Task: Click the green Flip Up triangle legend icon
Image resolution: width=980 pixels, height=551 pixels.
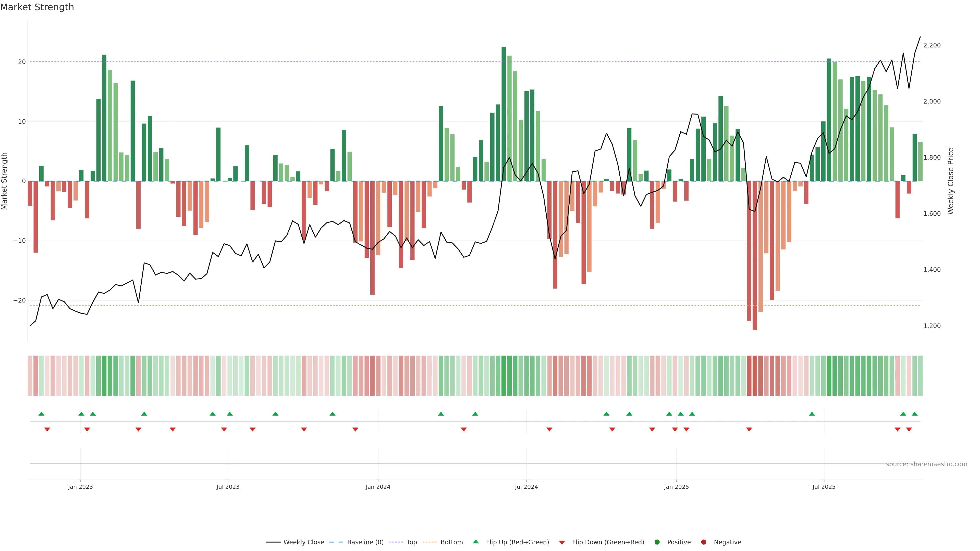Action: [475, 542]
